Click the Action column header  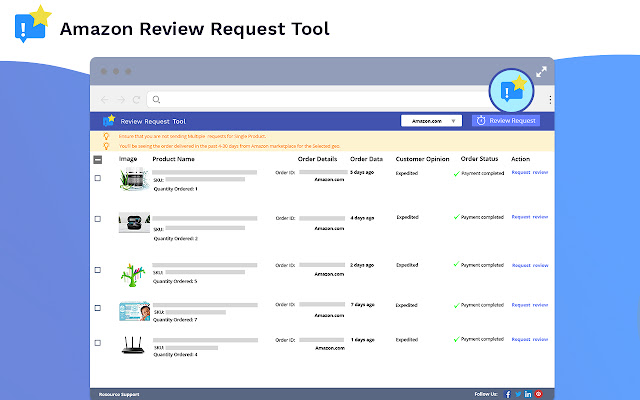520,159
